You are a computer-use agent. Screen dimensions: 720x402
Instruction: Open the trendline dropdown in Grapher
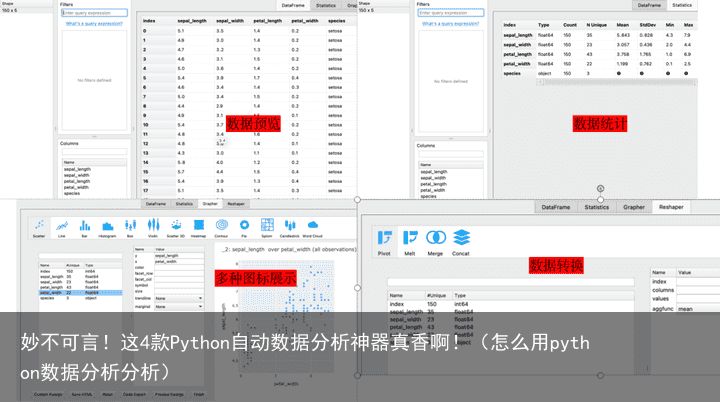[179, 298]
